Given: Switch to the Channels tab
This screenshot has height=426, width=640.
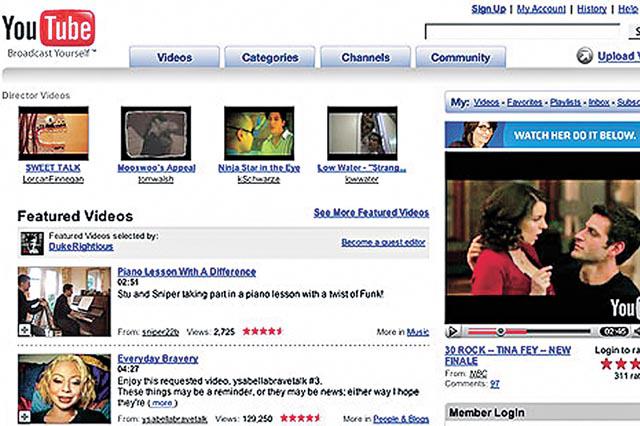Looking at the screenshot, I should [365, 57].
